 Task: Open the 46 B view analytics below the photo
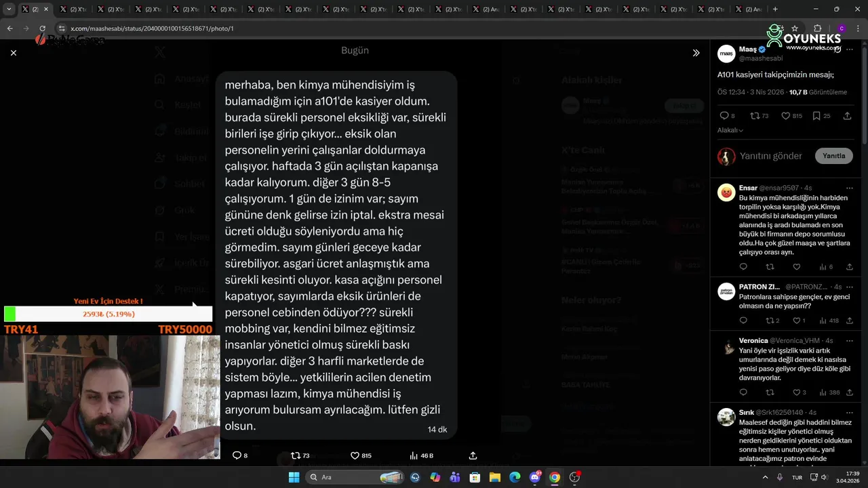[x=422, y=455]
